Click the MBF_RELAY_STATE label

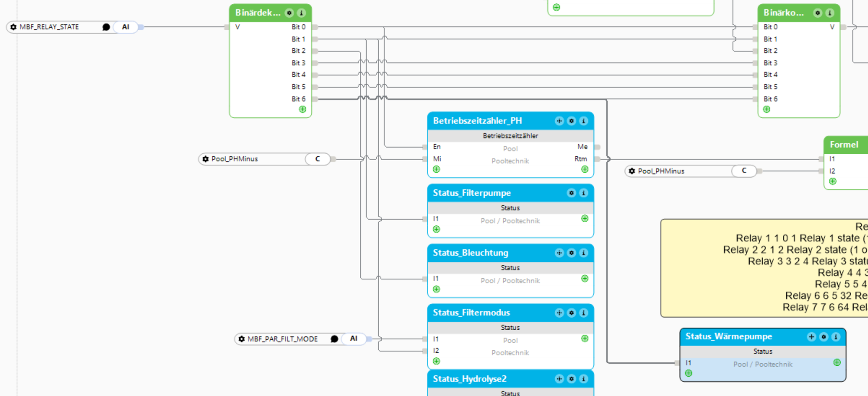click(49, 27)
